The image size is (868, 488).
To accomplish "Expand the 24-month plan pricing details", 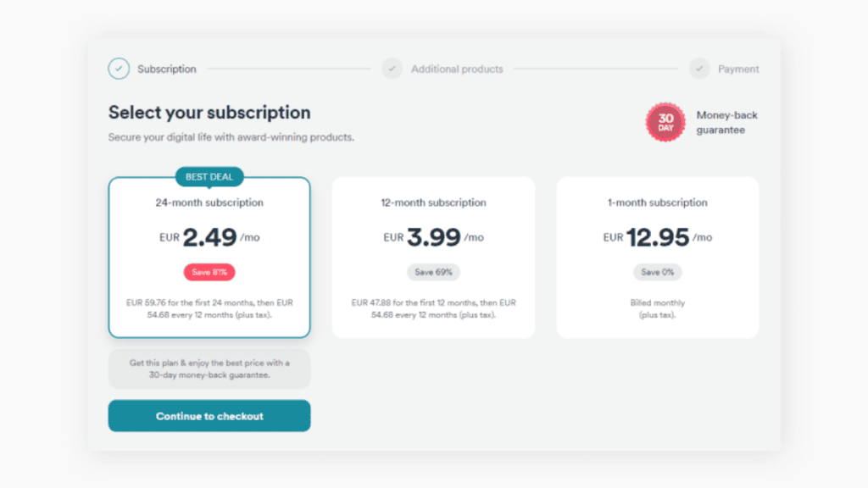I will pyautogui.click(x=209, y=309).
